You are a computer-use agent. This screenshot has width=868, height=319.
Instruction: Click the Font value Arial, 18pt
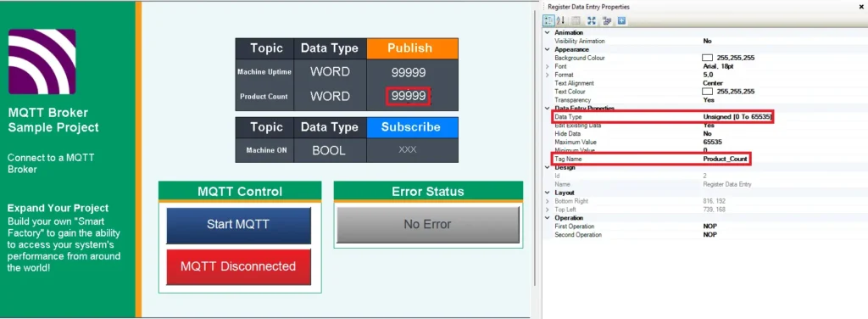click(x=719, y=66)
